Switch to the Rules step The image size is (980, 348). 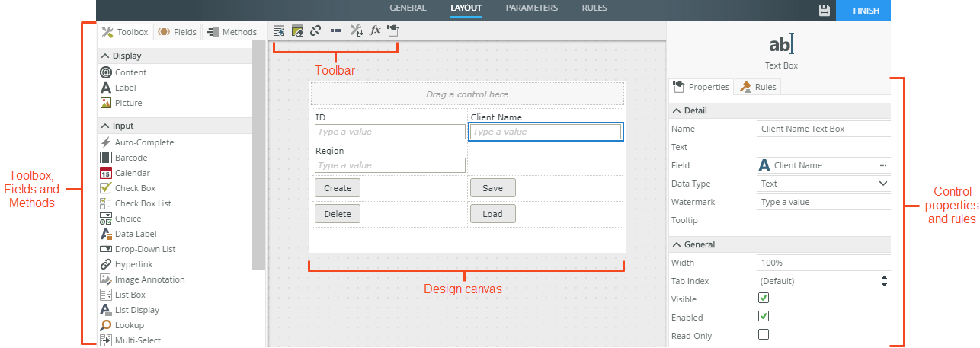click(x=594, y=8)
